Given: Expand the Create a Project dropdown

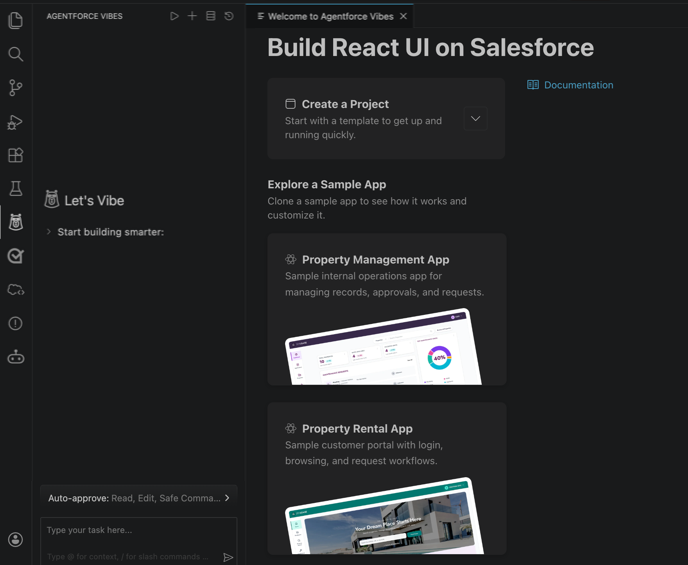Looking at the screenshot, I should click(x=476, y=118).
